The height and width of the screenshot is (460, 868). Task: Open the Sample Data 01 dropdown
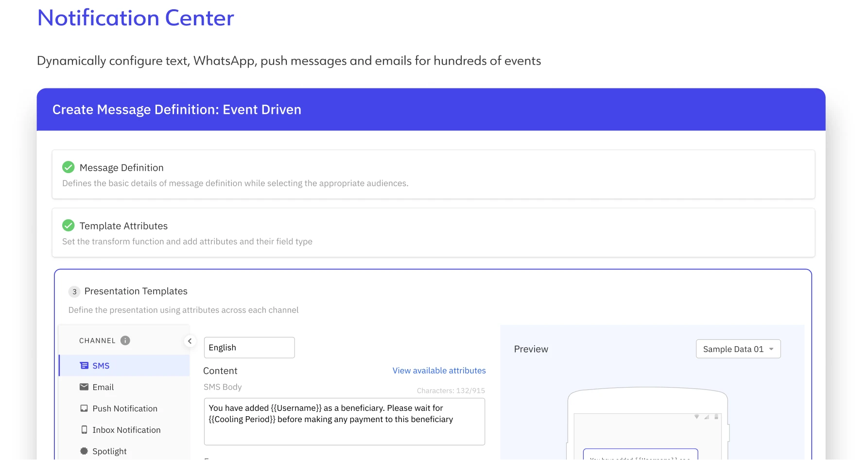(738, 349)
